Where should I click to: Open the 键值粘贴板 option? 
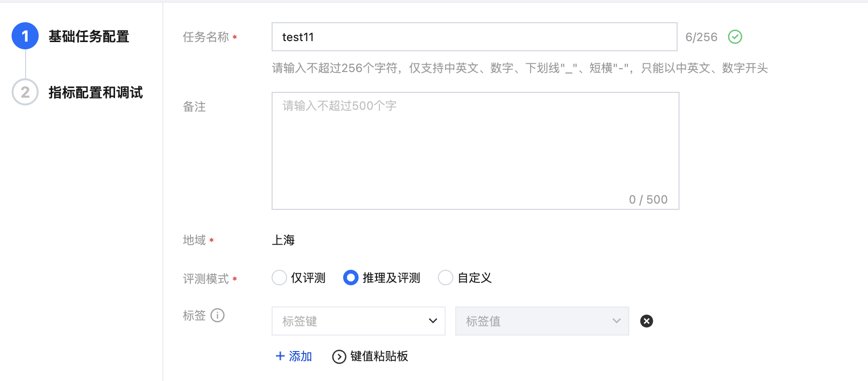(379, 356)
